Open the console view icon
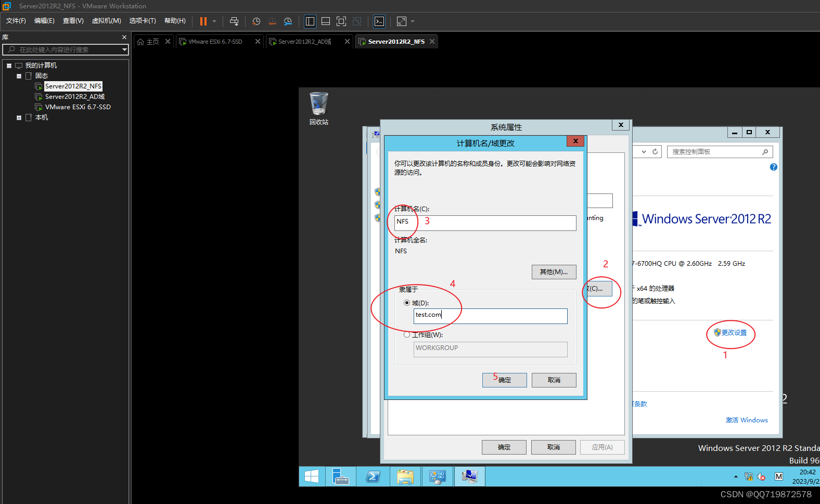 (379, 21)
